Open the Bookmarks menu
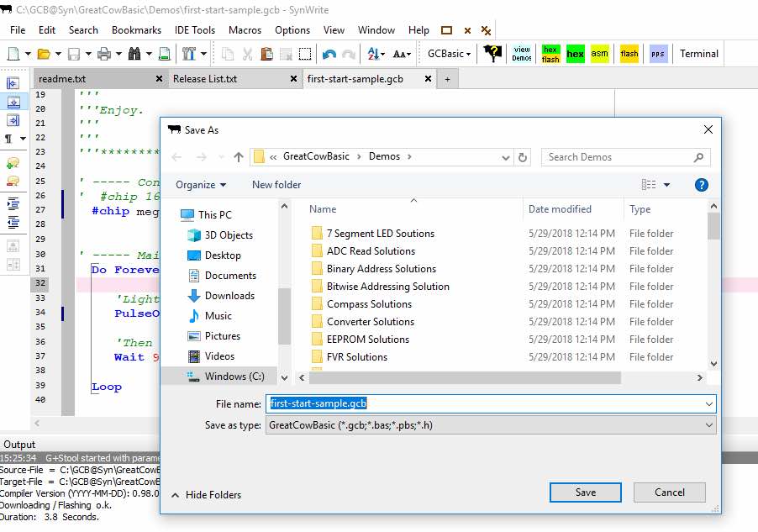 tap(136, 30)
